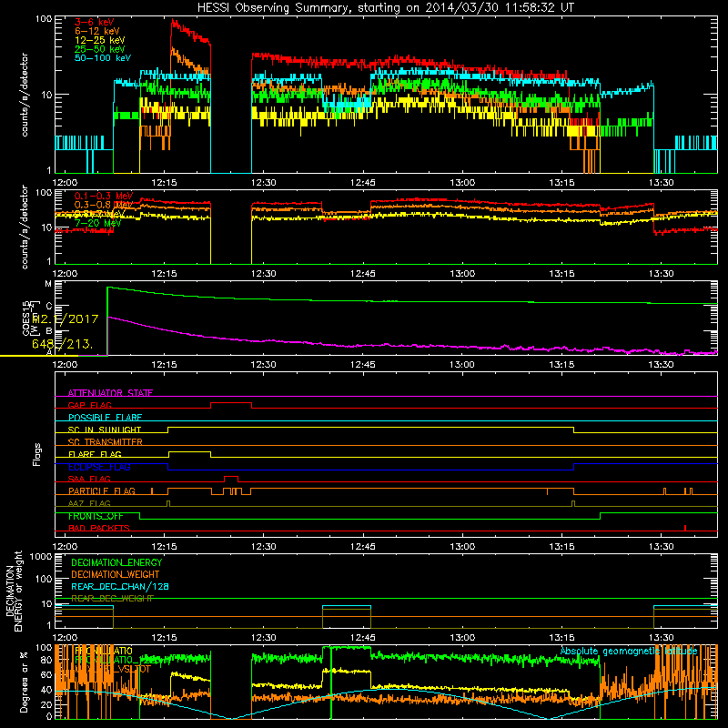Select the ATTENUATOR_STATE flag label
The width and height of the screenshot is (728, 728).
(x=110, y=393)
